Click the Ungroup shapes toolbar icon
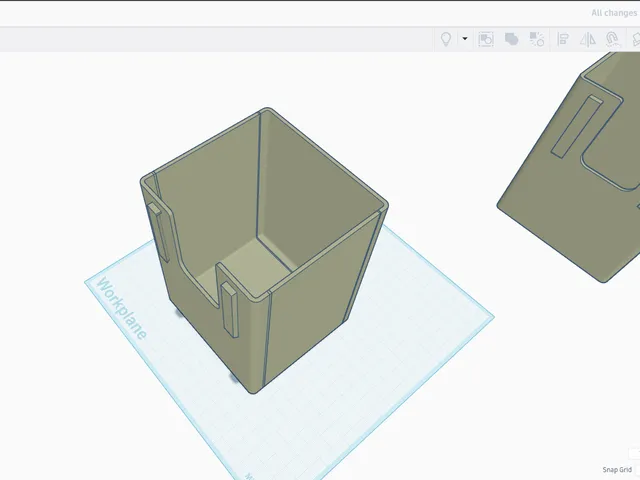The height and width of the screenshot is (480, 640). coord(537,39)
